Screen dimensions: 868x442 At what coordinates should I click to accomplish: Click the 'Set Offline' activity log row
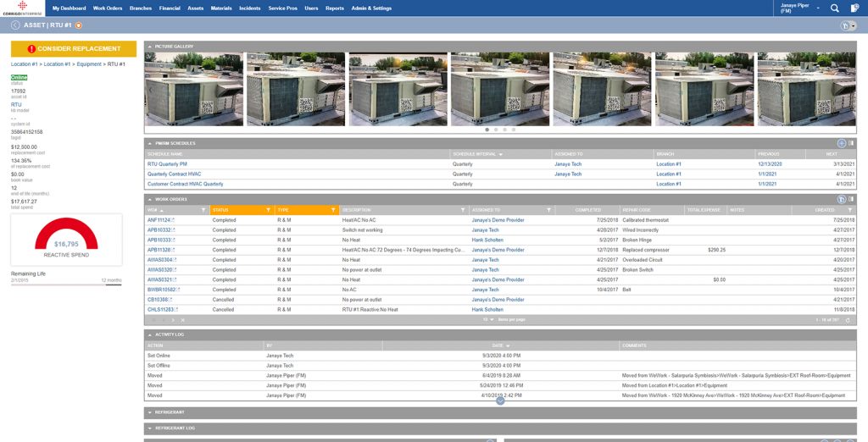[x=500, y=366]
